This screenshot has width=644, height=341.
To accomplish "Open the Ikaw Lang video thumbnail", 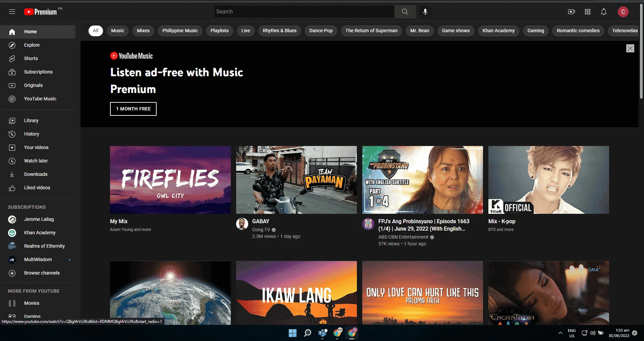I will point(297,293).
